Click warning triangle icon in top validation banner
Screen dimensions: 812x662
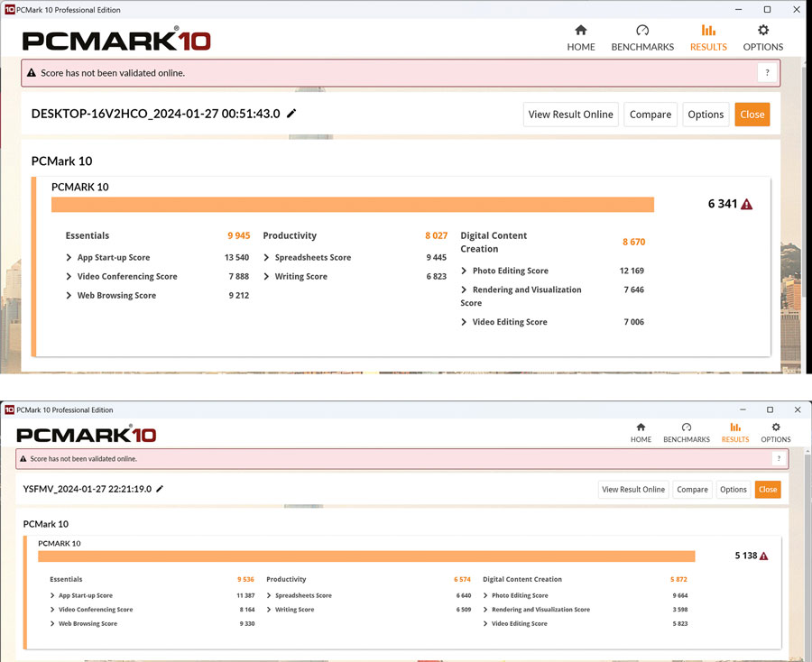click(x=31, y=73)
